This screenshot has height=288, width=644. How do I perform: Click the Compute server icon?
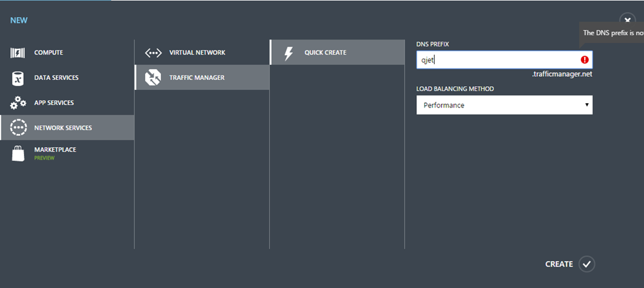click(x=18, y=53)
